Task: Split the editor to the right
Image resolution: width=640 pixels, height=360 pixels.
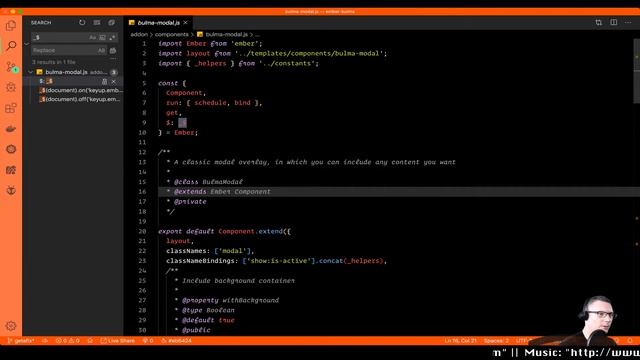Action: pos(613,23)
